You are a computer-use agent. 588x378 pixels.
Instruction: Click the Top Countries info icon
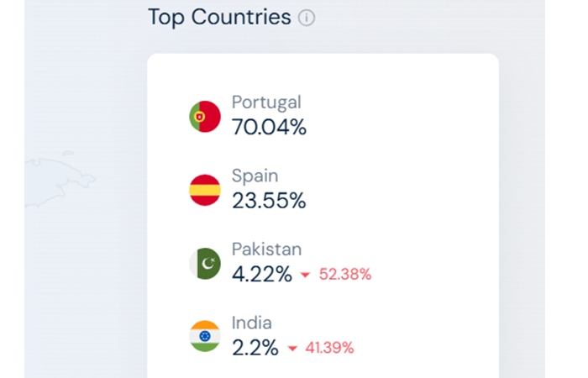tap(307, 18)
